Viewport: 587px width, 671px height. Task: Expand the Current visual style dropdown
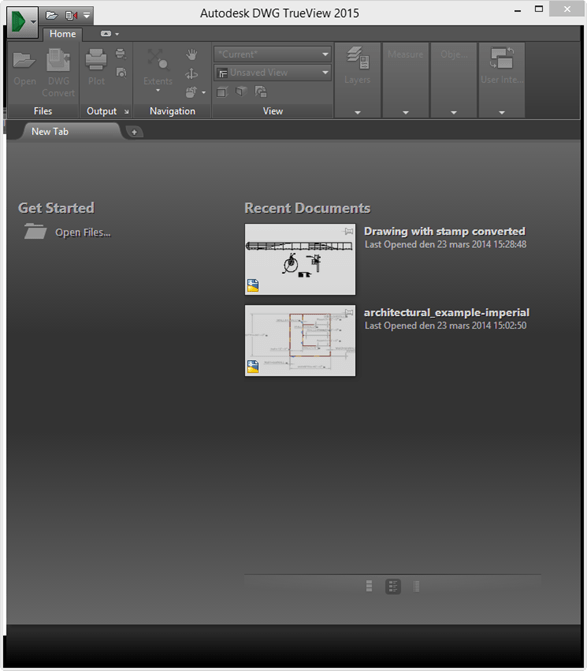[273, 54]
